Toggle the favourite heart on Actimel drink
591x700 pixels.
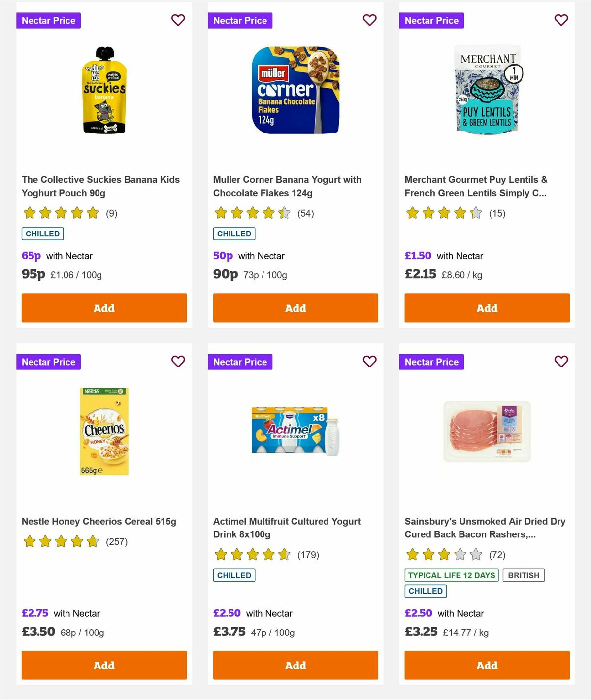click(370, 361)
